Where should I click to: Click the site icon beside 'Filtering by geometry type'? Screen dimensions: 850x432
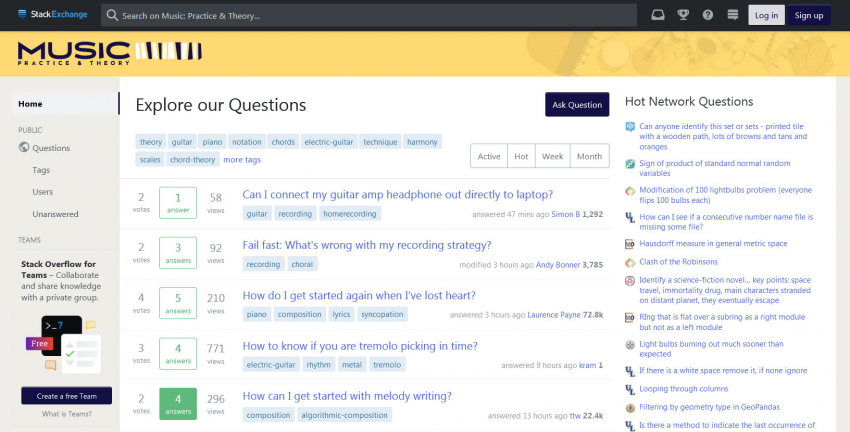(x=630, y=408)
